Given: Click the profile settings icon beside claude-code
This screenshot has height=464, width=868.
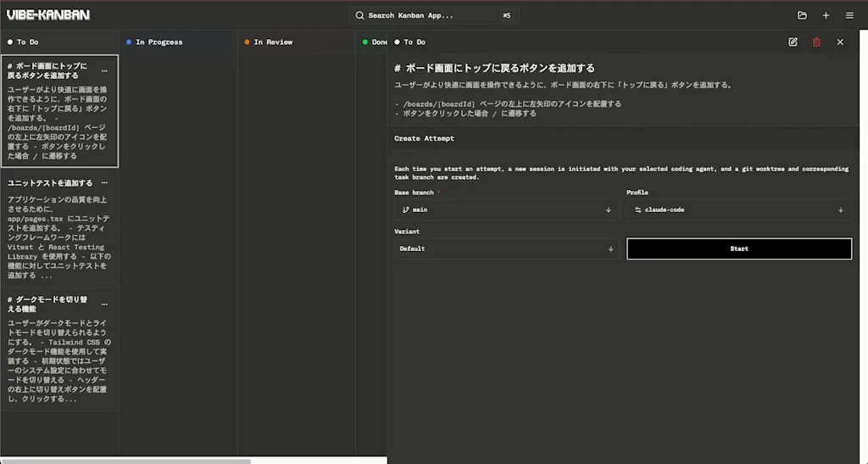Looking at the screenshot, I should click(x=638, y=210).
